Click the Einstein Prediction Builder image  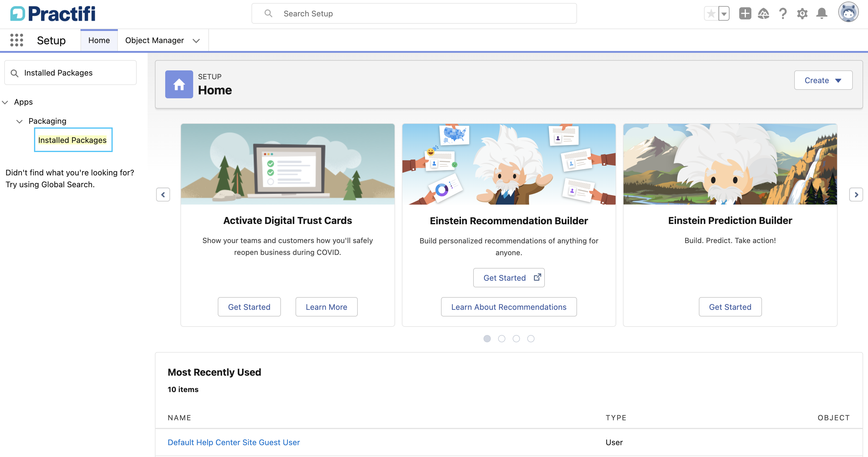coord(730,164)
